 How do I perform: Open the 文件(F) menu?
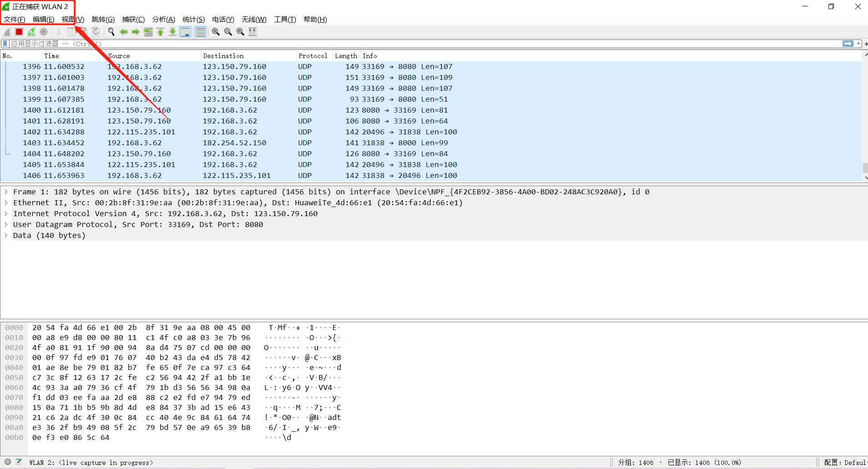point(15,19)
